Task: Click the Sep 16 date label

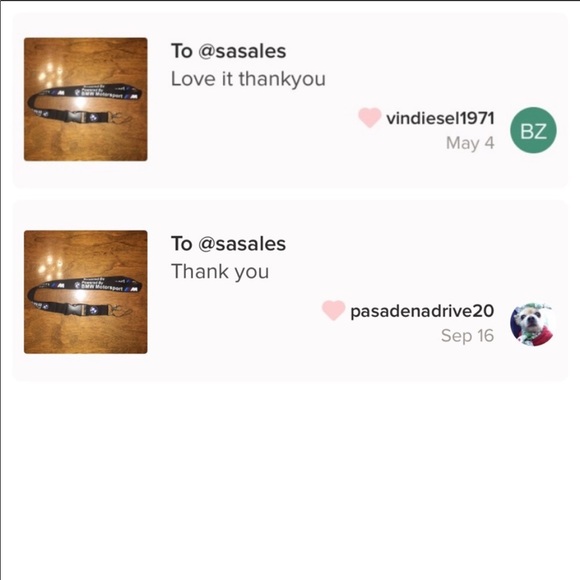Action: pos(468,336)
